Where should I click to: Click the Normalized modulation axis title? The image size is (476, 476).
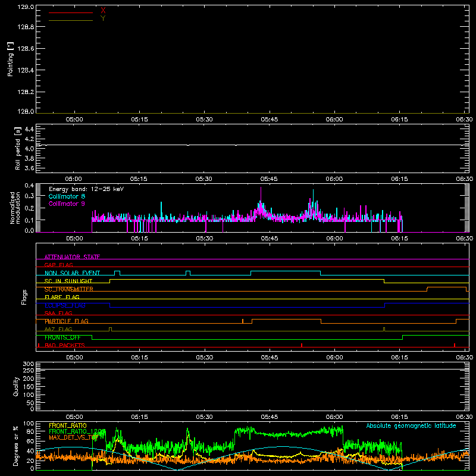point(15,208)
